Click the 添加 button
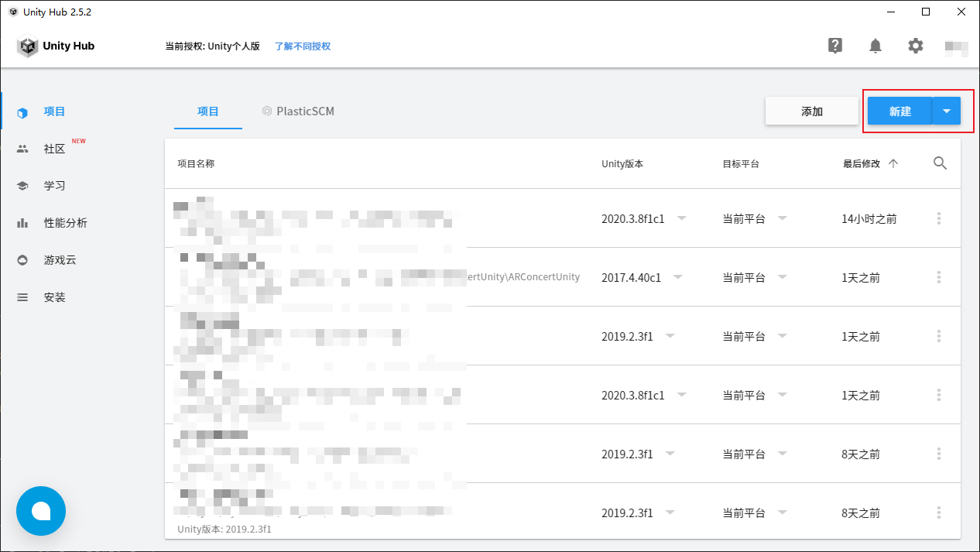980x552 pixels. [x=811, y=111]
